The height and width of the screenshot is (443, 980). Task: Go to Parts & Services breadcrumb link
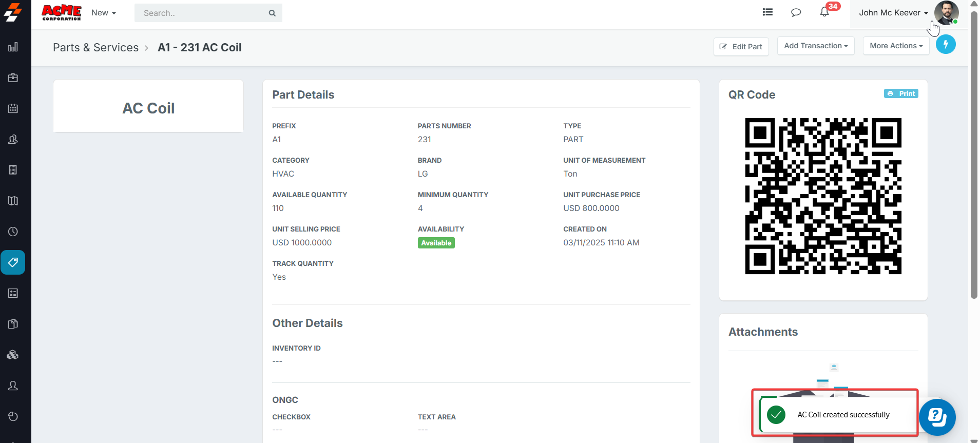point(95,48)
